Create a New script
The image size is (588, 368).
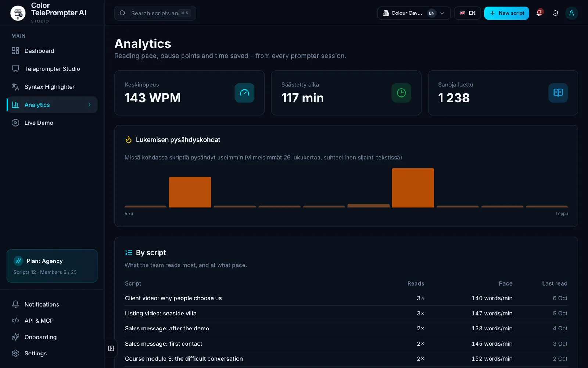tap(506, 13)
